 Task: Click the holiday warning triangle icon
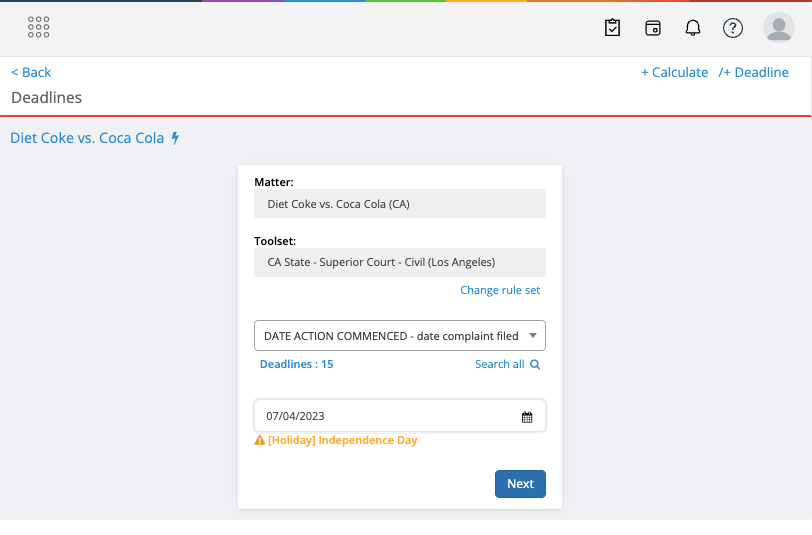[259, 440]
